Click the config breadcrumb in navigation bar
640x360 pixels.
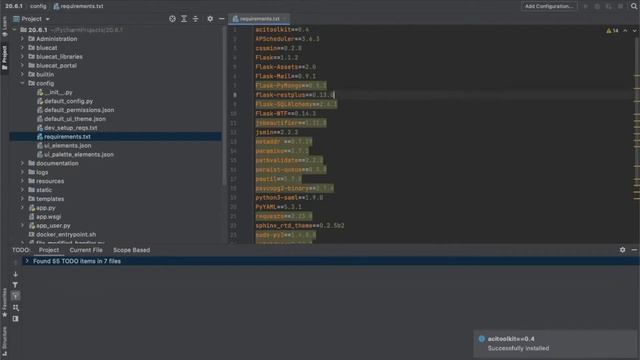click(38, 6)
